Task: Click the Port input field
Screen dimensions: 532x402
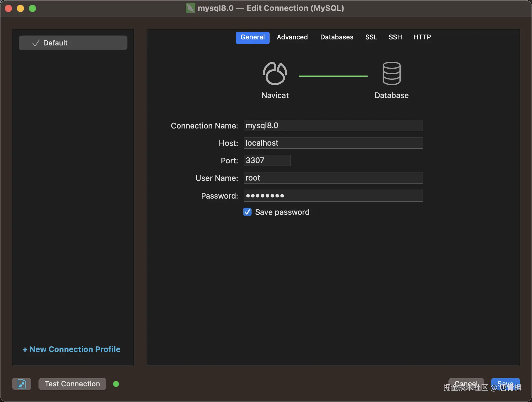Action: (x=267, y=160)
